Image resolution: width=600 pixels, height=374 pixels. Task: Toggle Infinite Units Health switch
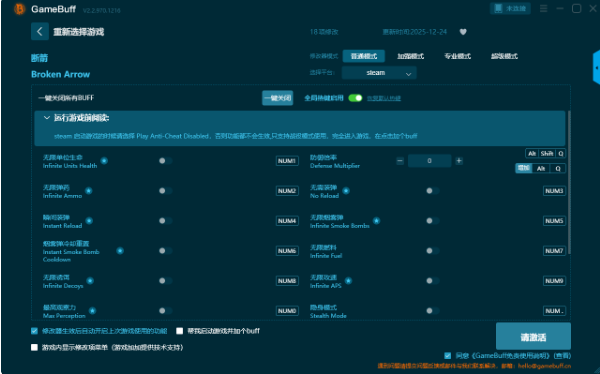click(x=165, y=161)
